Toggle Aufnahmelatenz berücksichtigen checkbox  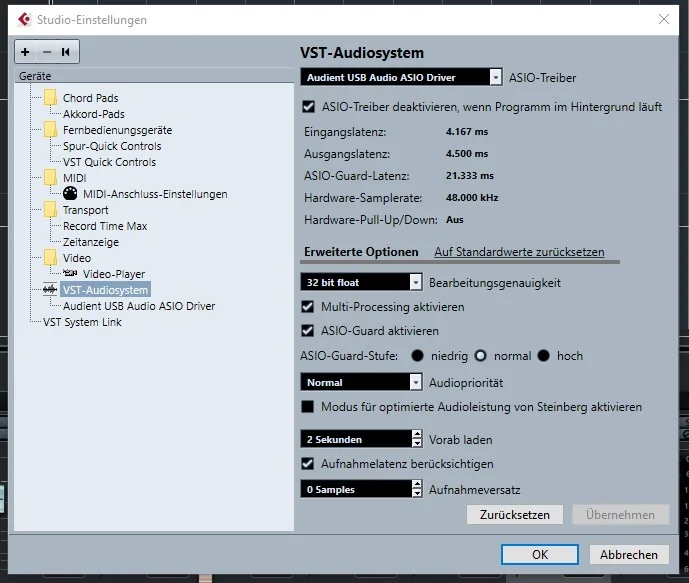pos(308,464)
